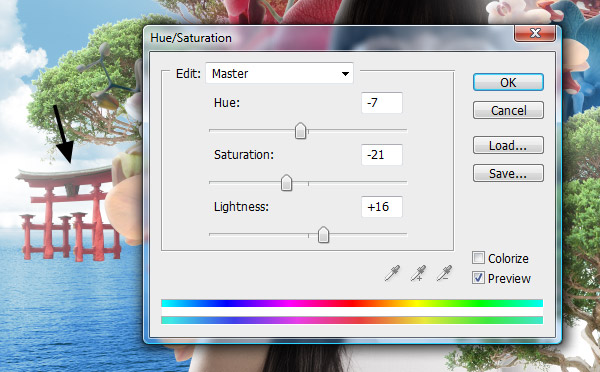Click the Cancel button
This screenshot has width=600, height=372.
click(x=508, y=110)
